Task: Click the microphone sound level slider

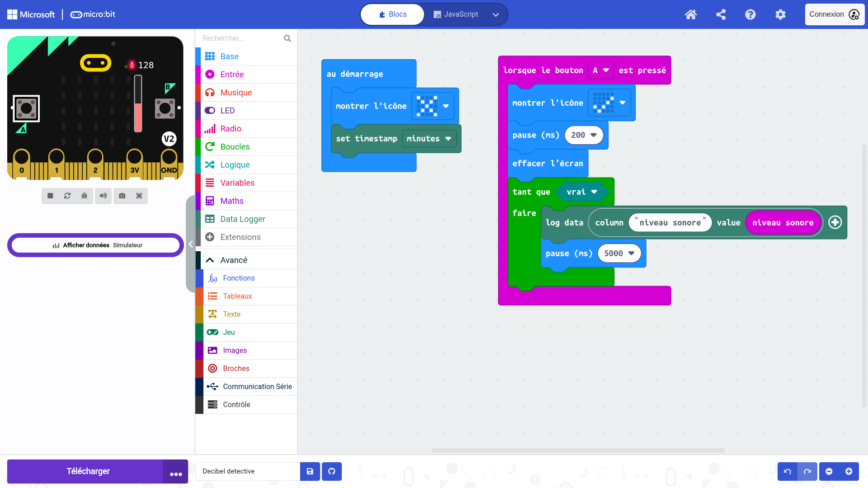Action: click(138, 104)
